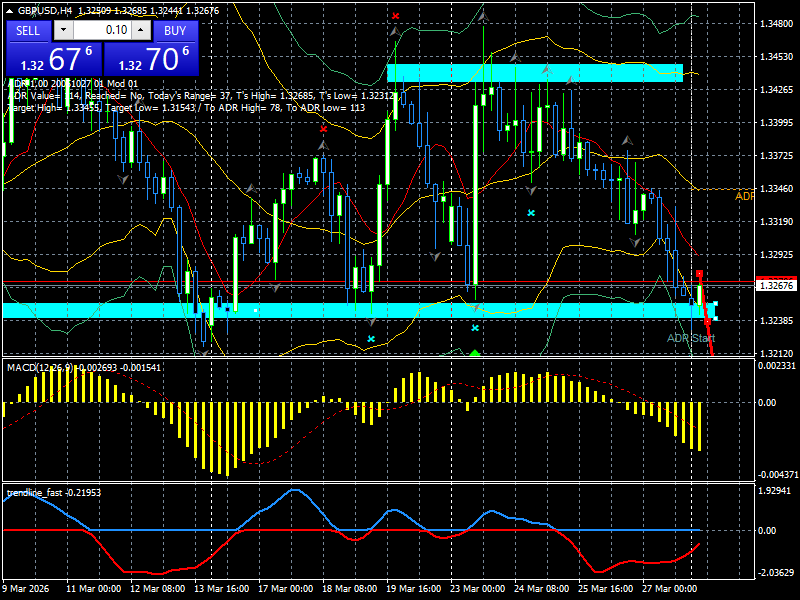Image resolution: width=800 pixels, height=600 pixels.
Task: Click the -2.03629 trendline scale value
Action: [x=774, y=573]
